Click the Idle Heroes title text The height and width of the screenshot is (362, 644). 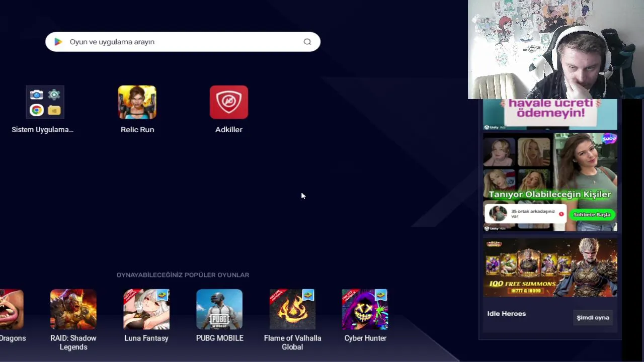(x=506, y=314)
